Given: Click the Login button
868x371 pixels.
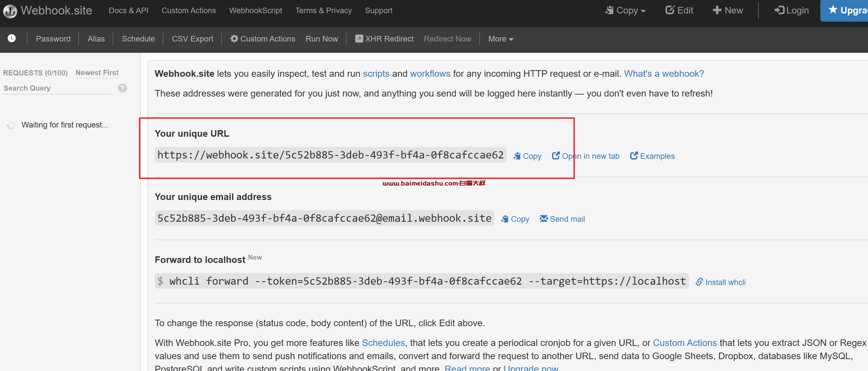Looking at the screenshot, I should (792, 11).
